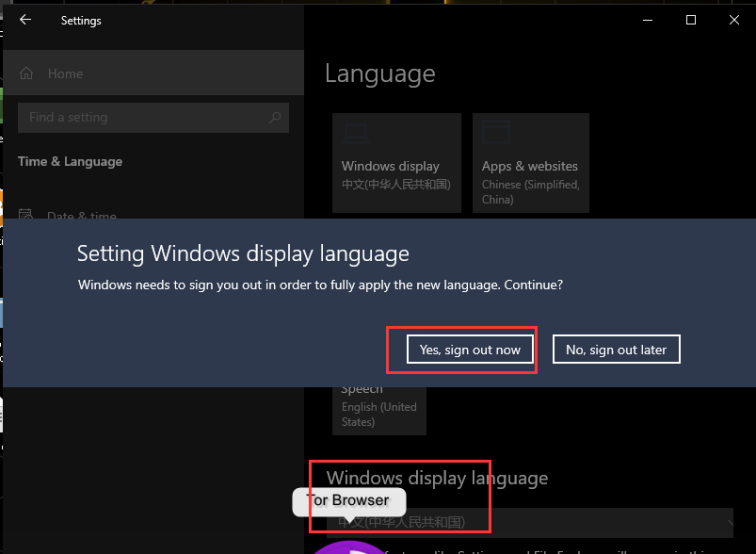This screenshot has height=554, width=756.
Task: Maximize the Settings window
Action: (x=691, y=20)
